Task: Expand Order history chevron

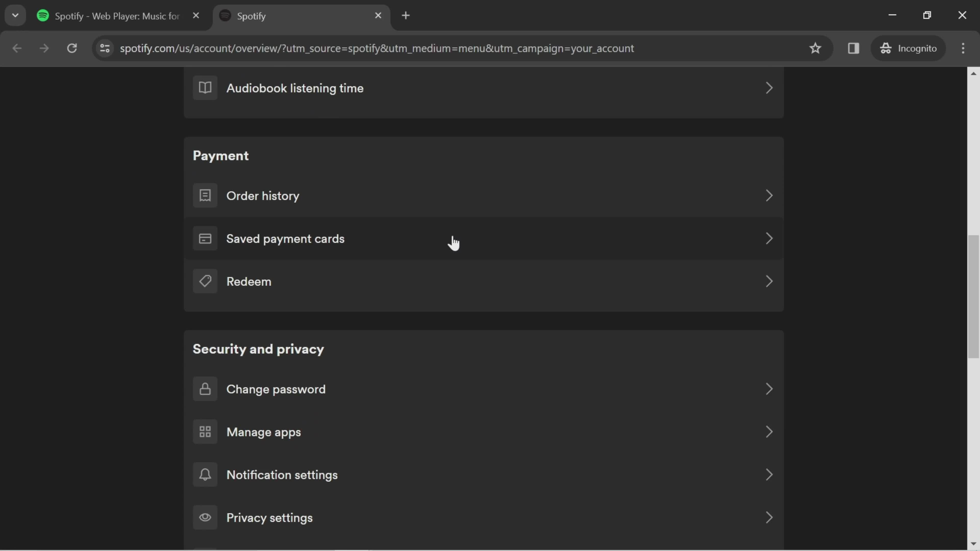Action: coord(769,195)
